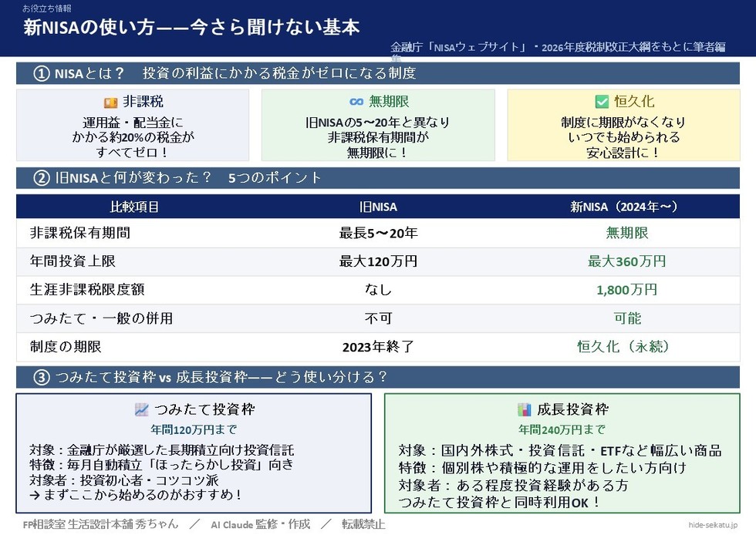Select the 旧NISA column header

tap(378, 207)
